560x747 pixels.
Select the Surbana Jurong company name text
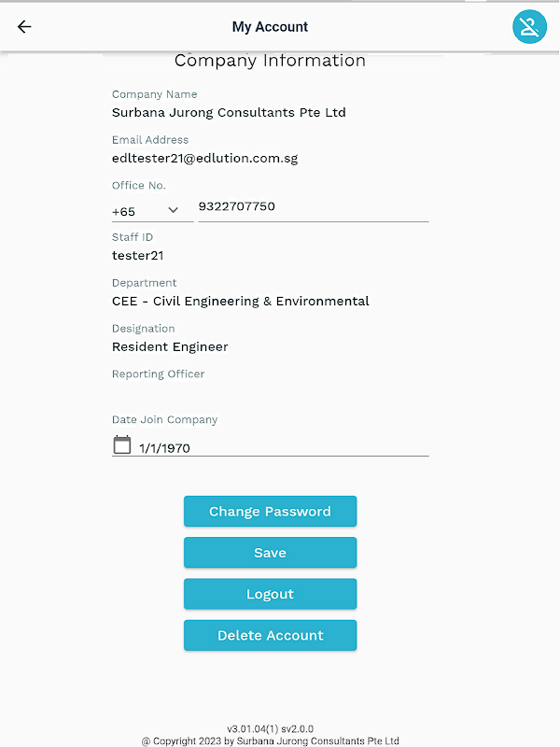(229, 113)
